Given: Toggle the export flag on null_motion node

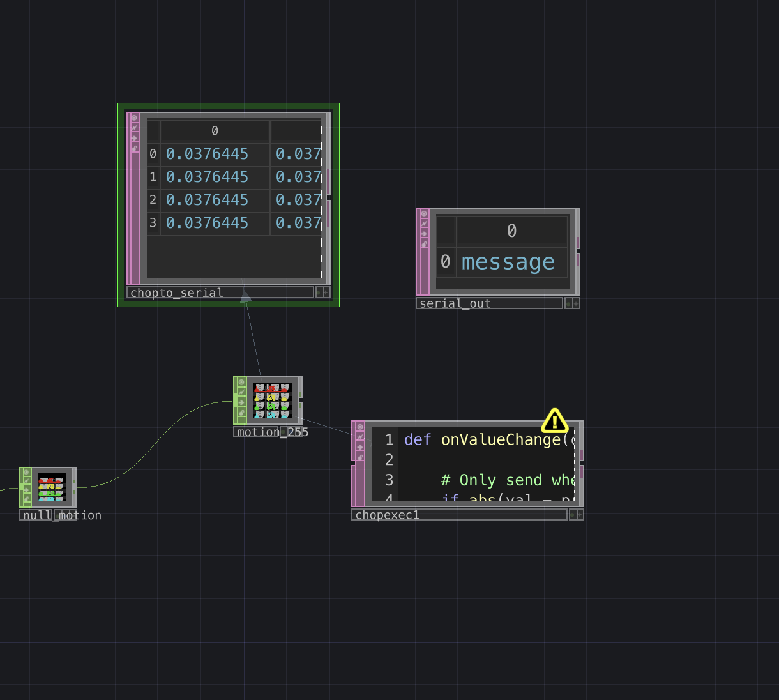Looking at the screenshot, I should [26, 489].
